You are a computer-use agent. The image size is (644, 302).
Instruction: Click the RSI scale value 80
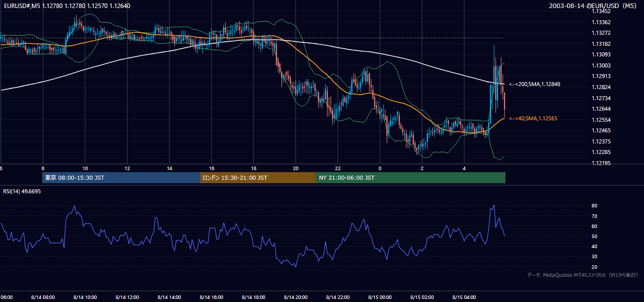click(595, 206)
